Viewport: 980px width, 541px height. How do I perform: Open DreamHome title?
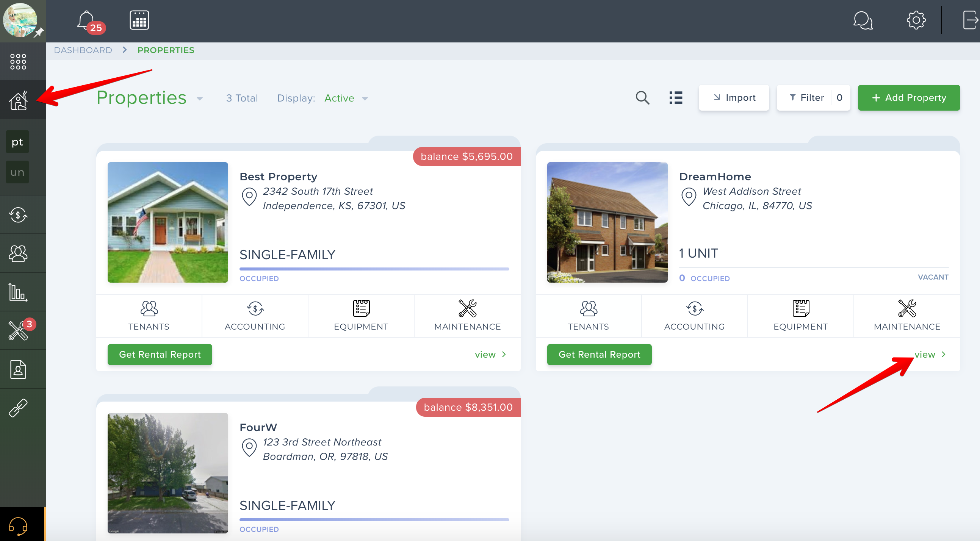click(715, 177)
